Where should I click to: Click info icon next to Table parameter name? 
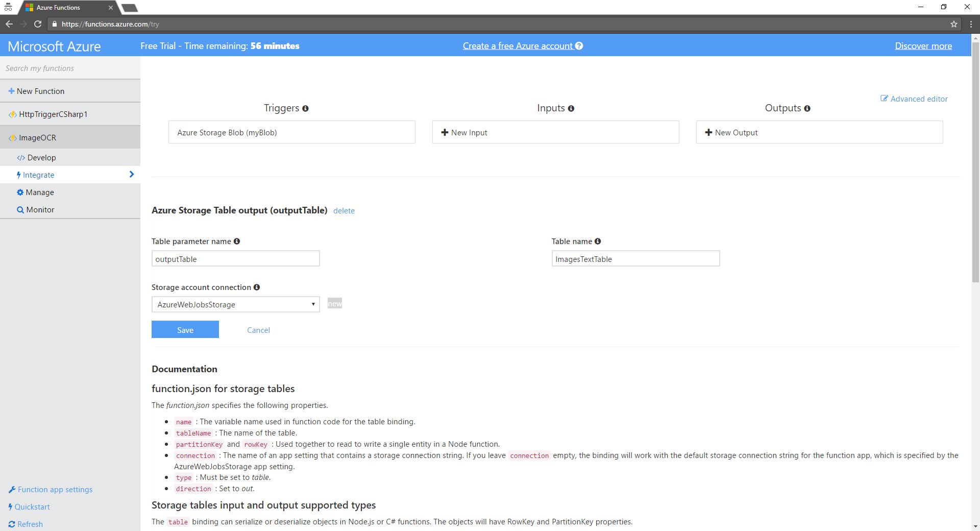tap(237, 242)
